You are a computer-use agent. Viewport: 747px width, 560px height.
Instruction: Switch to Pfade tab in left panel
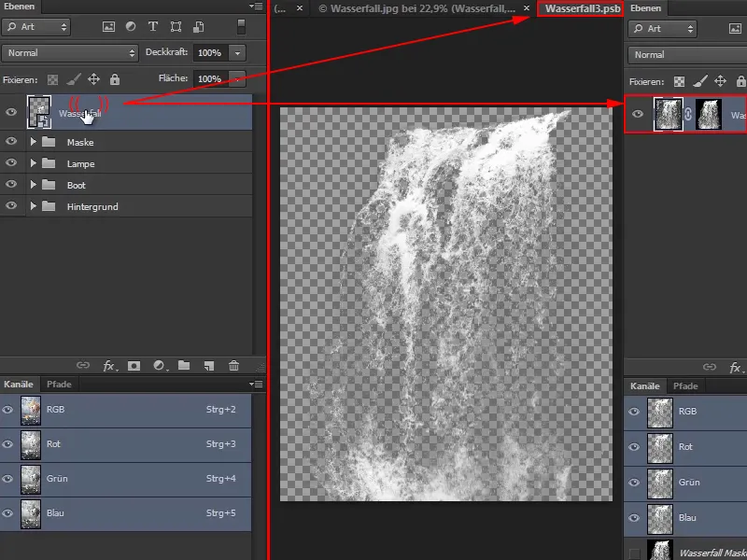[x=60, y=384]
